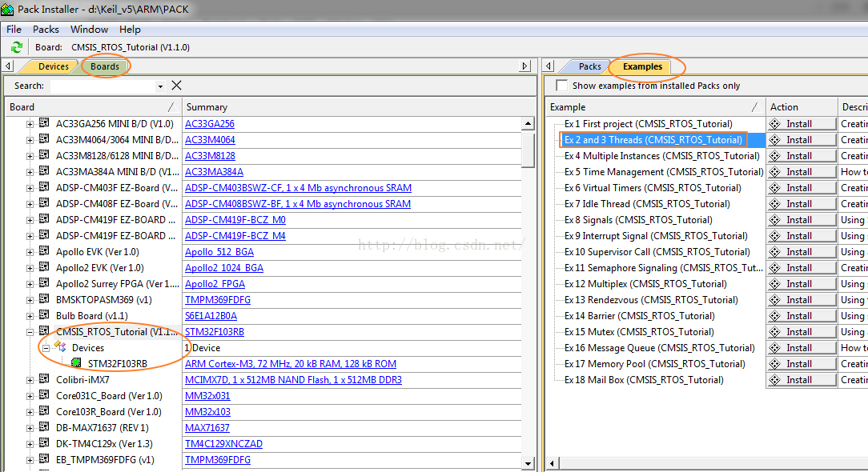The image size is (868, 472).
Task: Click the board icon beside DB-MAX71637
Action: pyautogui.click(x=44, y=428)
